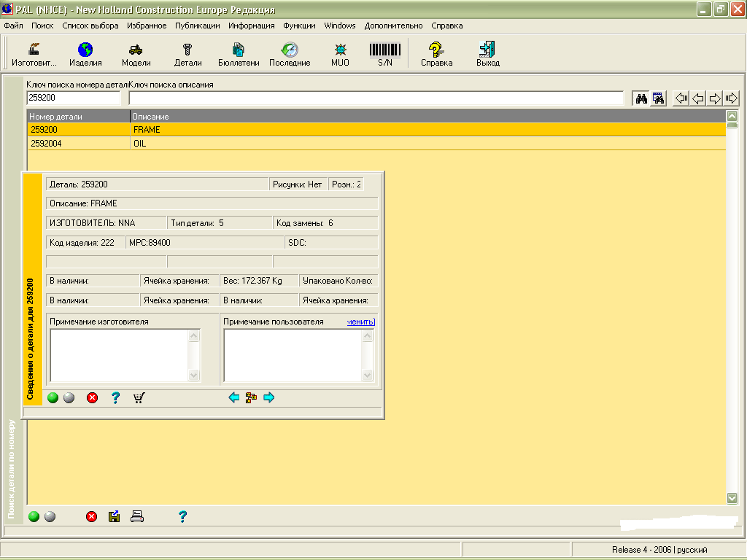Click the Код замены: 6 field
Image resolution: width=747 pixels, height=560 pixels.
tap(325, 223)
